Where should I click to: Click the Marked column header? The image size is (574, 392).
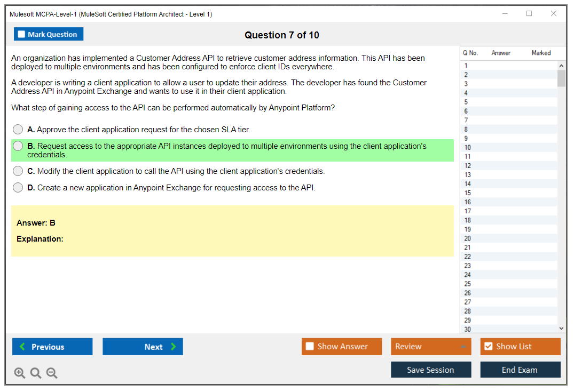(x=541, y=53)
